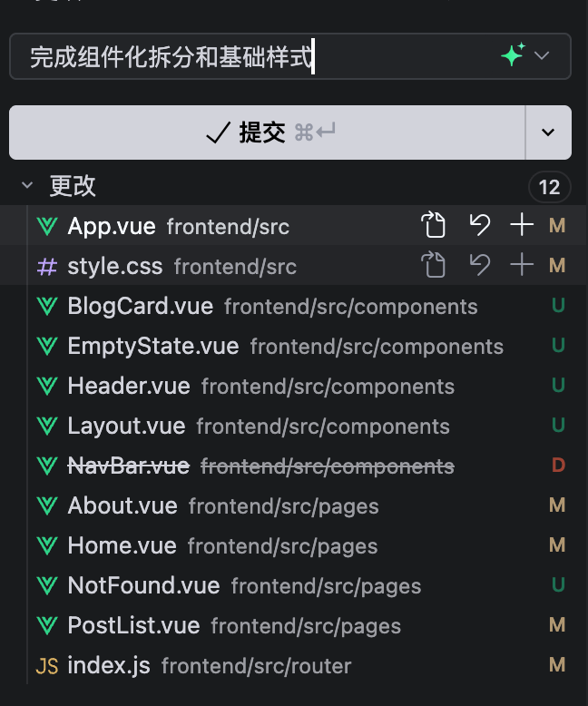
Task: Select EmptyState.vue in changes list
Action: click(x=299, y=346)
